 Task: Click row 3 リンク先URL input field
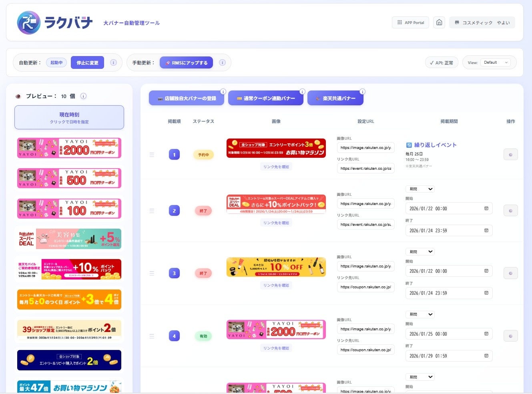tap(365, 287)
